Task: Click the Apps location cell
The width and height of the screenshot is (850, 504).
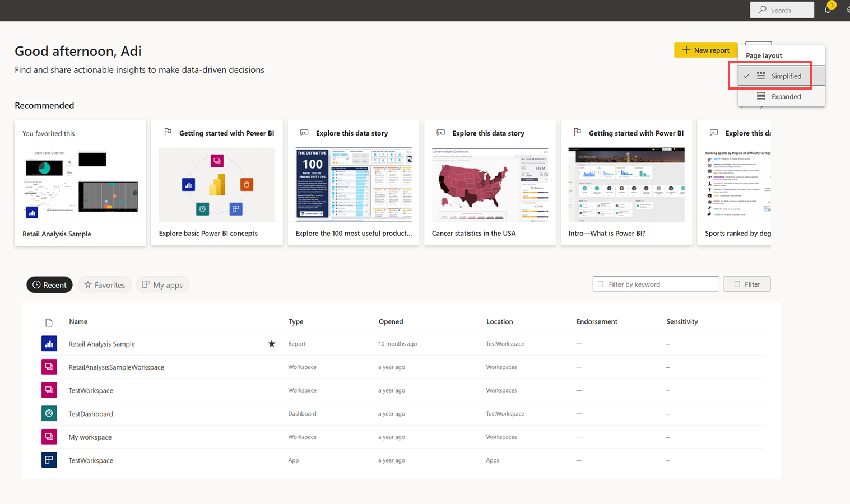Action: (493, 460)
